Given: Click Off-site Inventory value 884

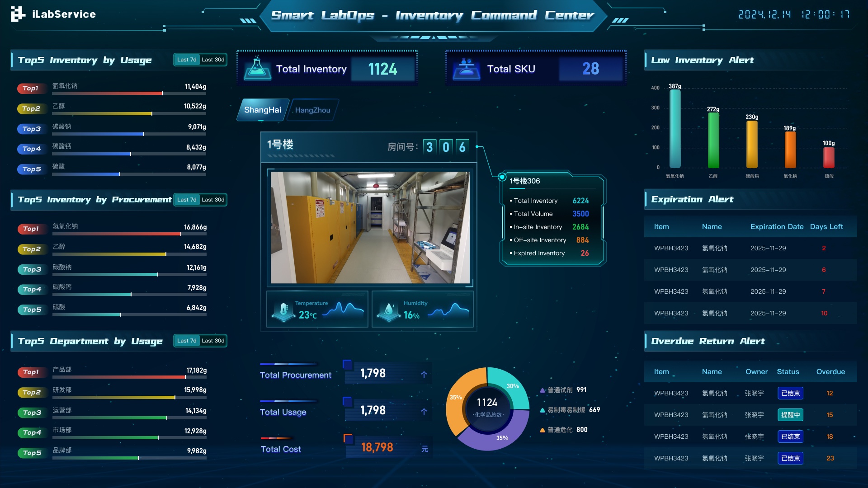Looking at the screenshot, I should tap(582, 240).
